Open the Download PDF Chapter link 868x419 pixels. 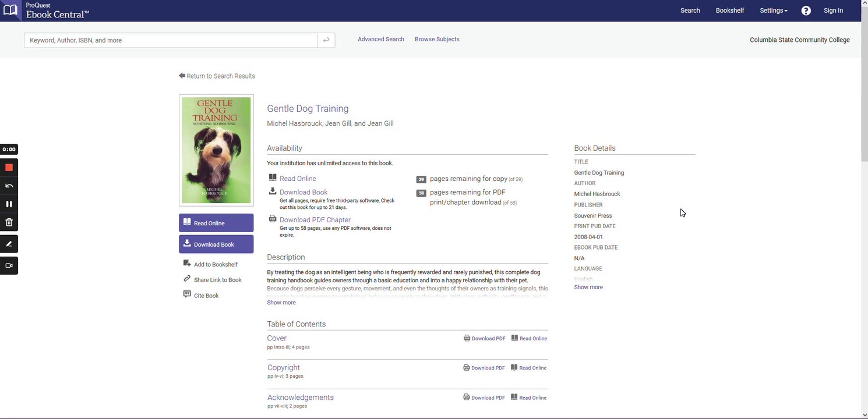click(315, 220)
